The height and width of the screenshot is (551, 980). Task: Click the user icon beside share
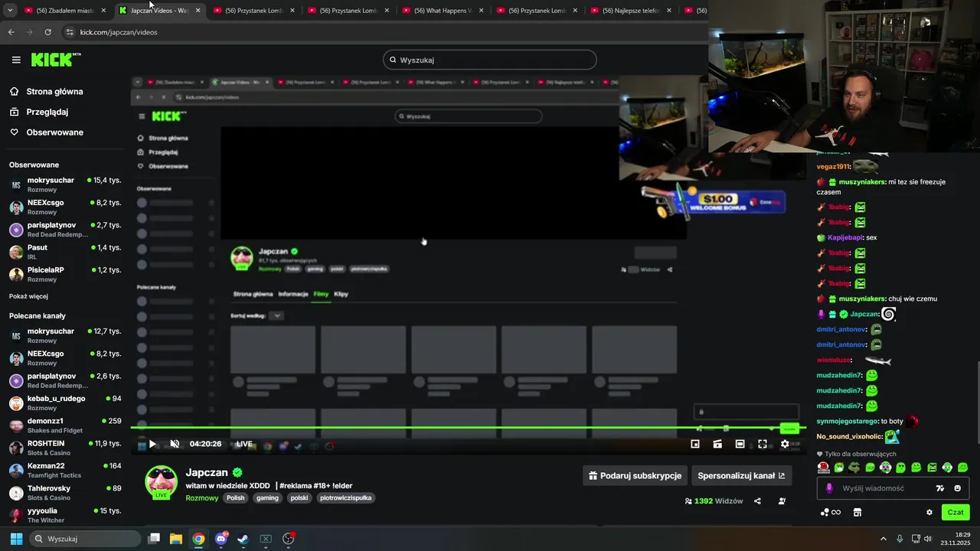click(782, 501)
